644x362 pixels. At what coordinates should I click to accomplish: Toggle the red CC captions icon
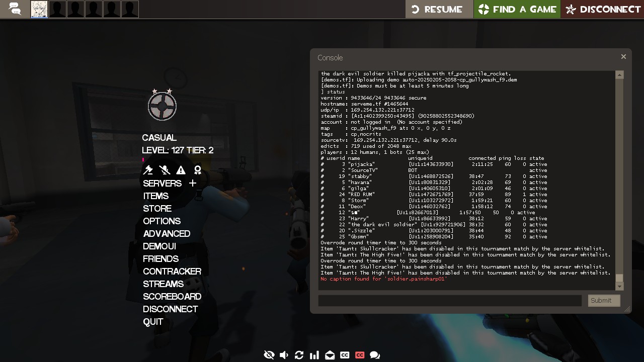tap(360, 355)
